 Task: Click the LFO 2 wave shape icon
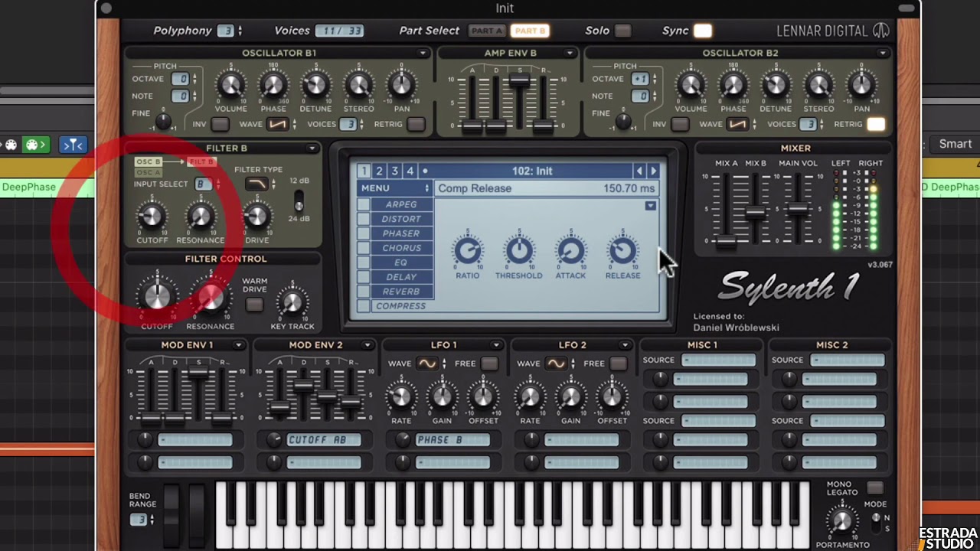[556, 364]
